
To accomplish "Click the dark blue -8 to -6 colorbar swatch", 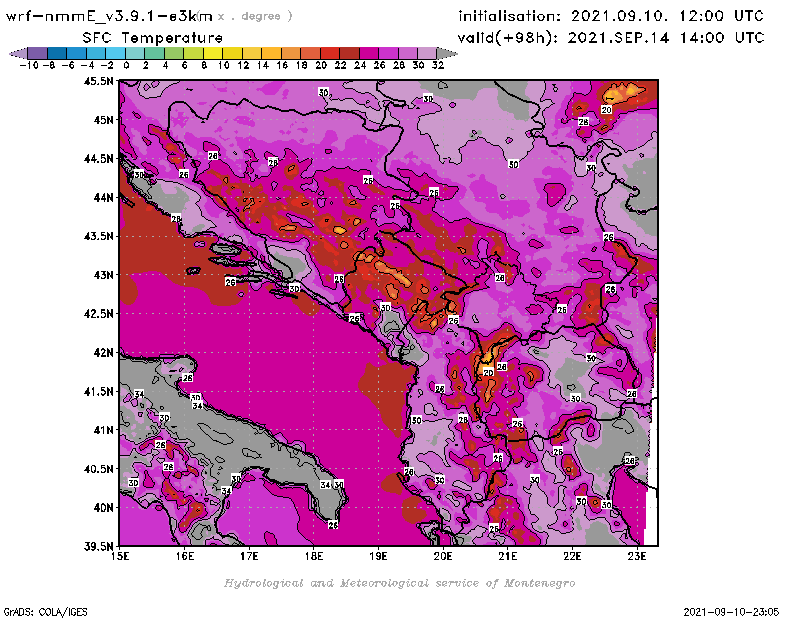I will 57,53.
